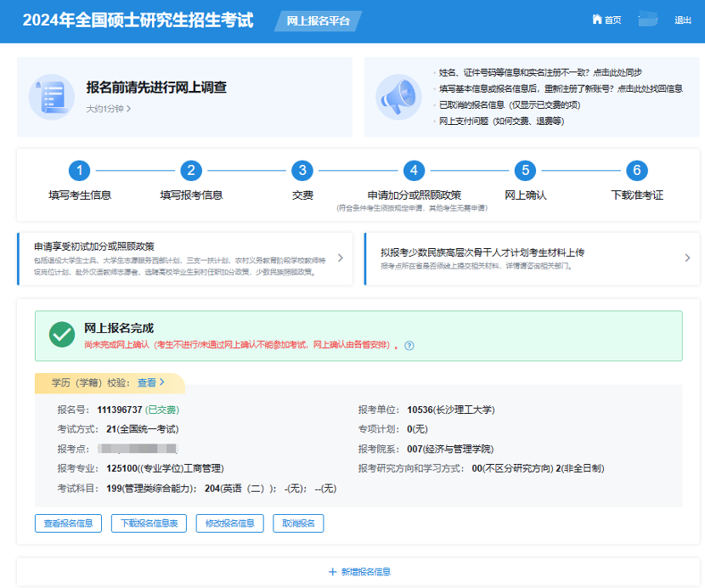Screen dimensions: 705x588
Task: Click the plus icon for 新增报考信息
Action: [333, 572]
